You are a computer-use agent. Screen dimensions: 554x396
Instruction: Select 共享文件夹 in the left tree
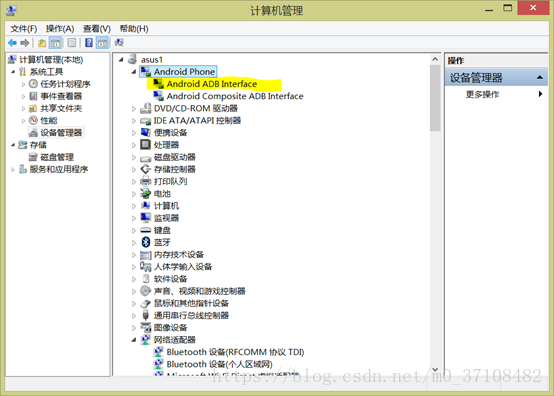coord(61,108)
